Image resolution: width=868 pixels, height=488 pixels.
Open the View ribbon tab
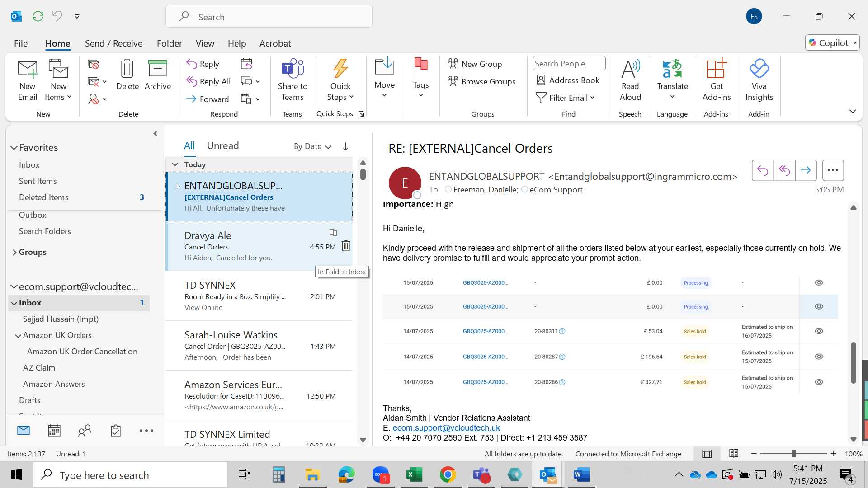205,43
